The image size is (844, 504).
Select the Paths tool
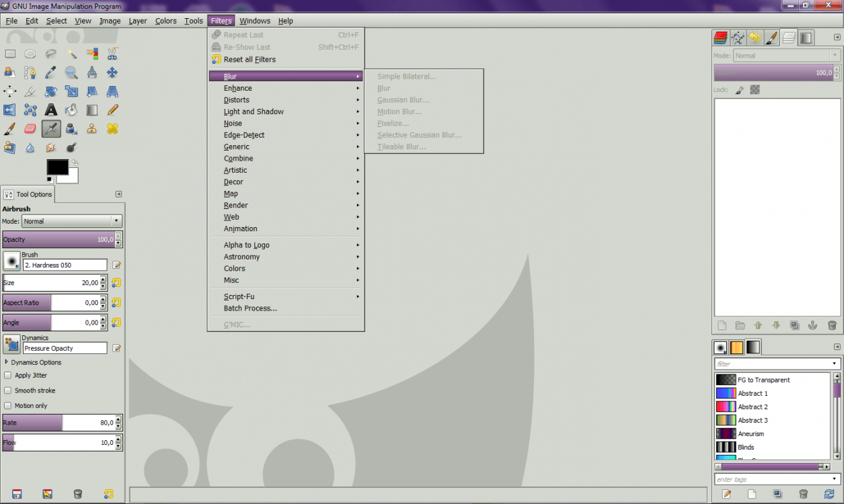click(30, 73)
